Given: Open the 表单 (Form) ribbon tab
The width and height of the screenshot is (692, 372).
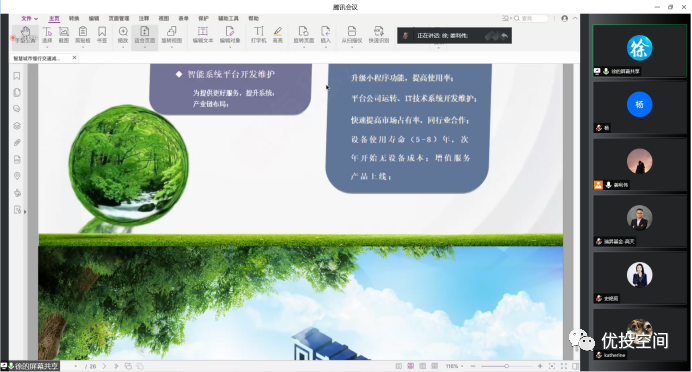Looking at the screenshot, I should click(x=184, y=19).
